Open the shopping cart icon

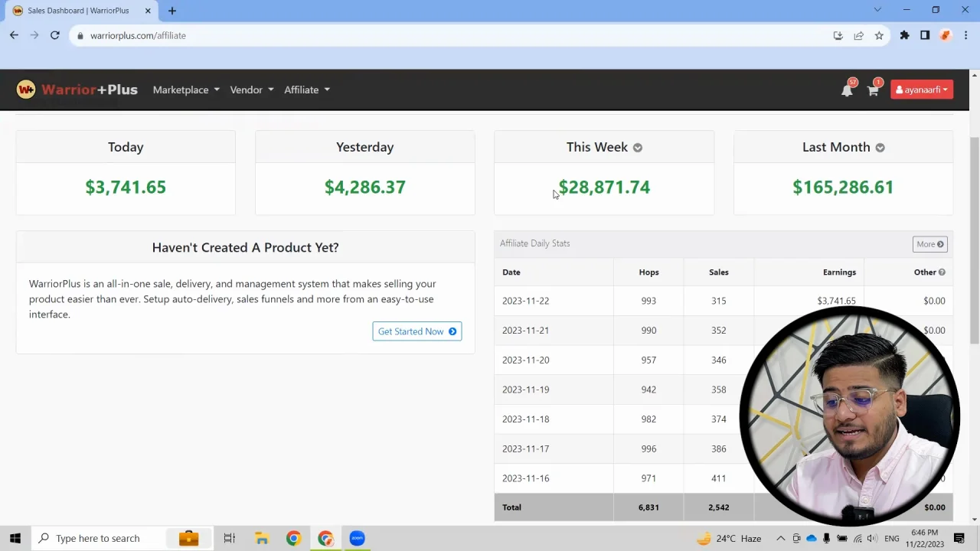coord(872,90)
